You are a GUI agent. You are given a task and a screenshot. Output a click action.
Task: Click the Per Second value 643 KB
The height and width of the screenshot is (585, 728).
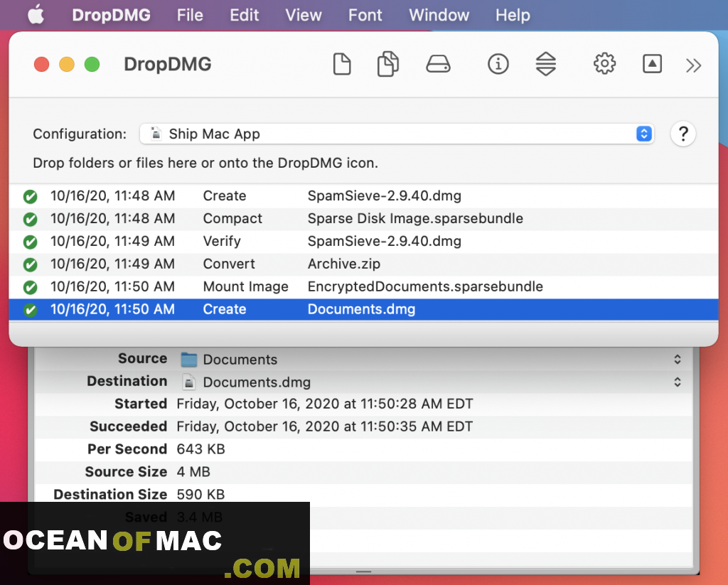pyautogui.click(x=201, y=449)
